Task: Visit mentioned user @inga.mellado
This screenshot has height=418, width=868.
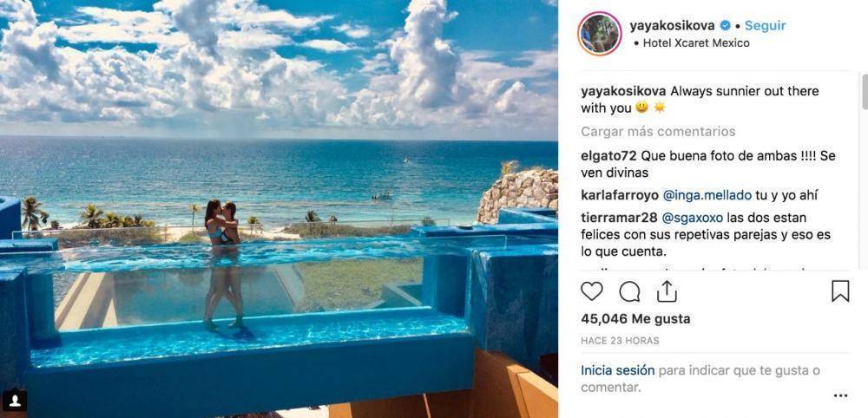Action: pos(707,195)
